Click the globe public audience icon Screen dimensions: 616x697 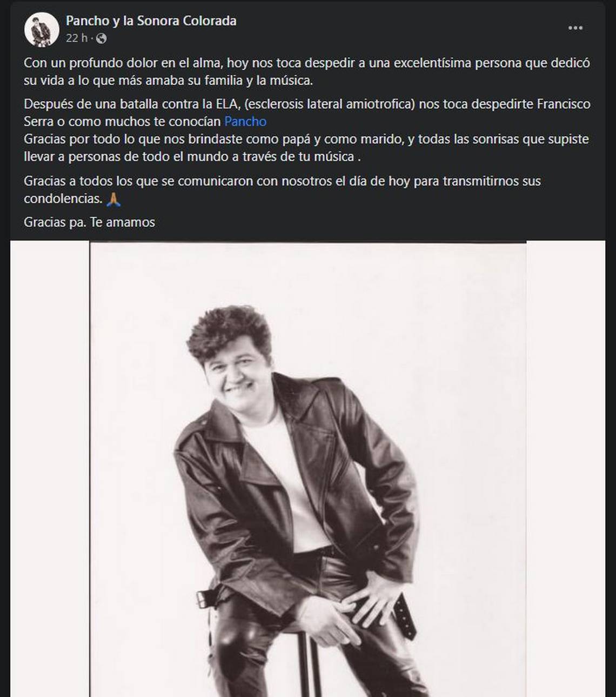[x=101, y=38]
